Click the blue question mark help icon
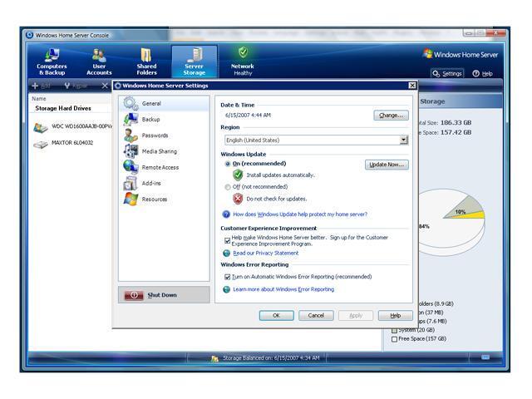This screenshot has height=399, width=532. [226, 214]
